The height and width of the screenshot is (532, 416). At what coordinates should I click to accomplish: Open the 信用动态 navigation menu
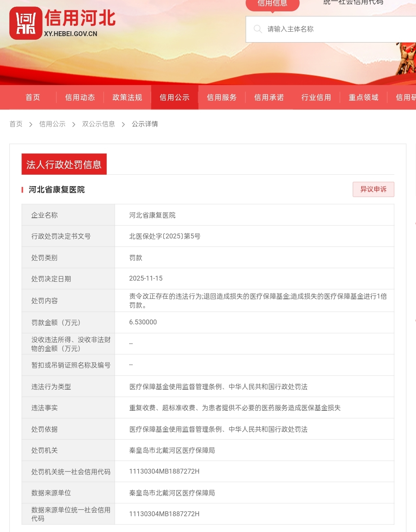80,97
